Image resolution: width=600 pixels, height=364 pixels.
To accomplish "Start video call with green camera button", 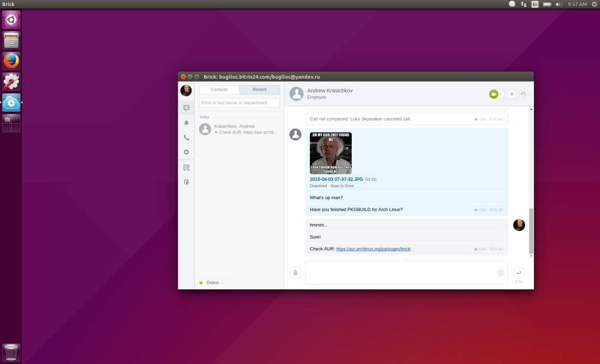I will (494, 94).
